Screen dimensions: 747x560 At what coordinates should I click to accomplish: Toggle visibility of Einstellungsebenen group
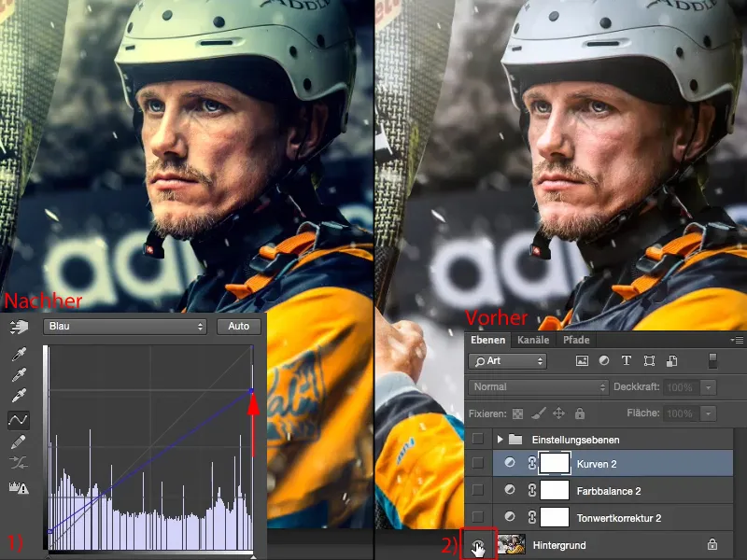click(478, 439)
